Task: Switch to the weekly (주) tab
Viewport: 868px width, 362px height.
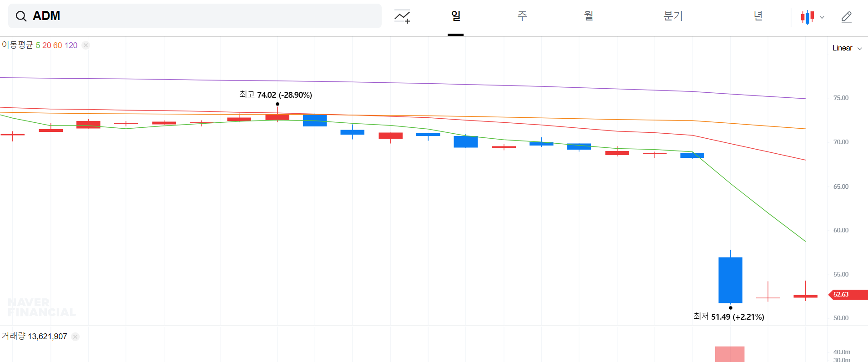Action: tap(522, 16)
